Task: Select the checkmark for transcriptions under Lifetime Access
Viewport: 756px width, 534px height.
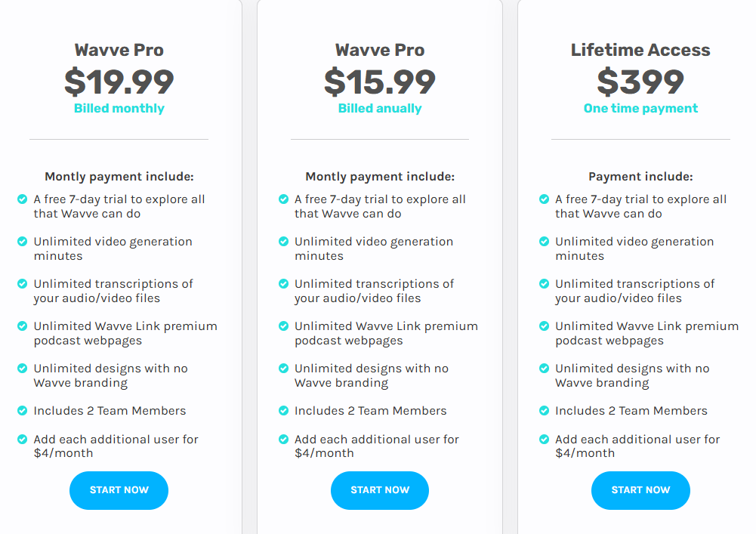Action: [543, 284]
